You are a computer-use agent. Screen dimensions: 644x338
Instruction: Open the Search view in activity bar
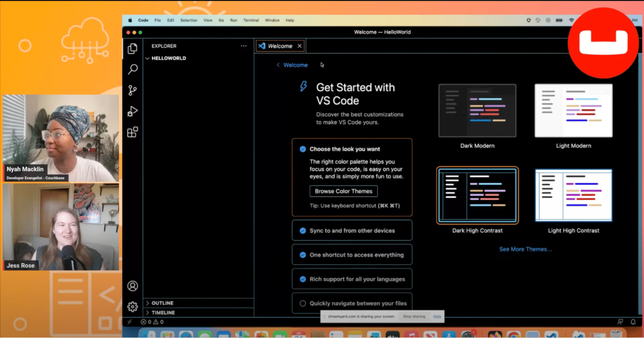point(133,69)
